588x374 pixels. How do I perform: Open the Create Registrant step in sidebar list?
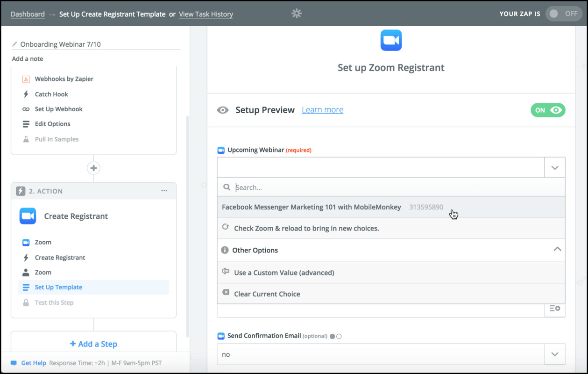tap(60, 258)
